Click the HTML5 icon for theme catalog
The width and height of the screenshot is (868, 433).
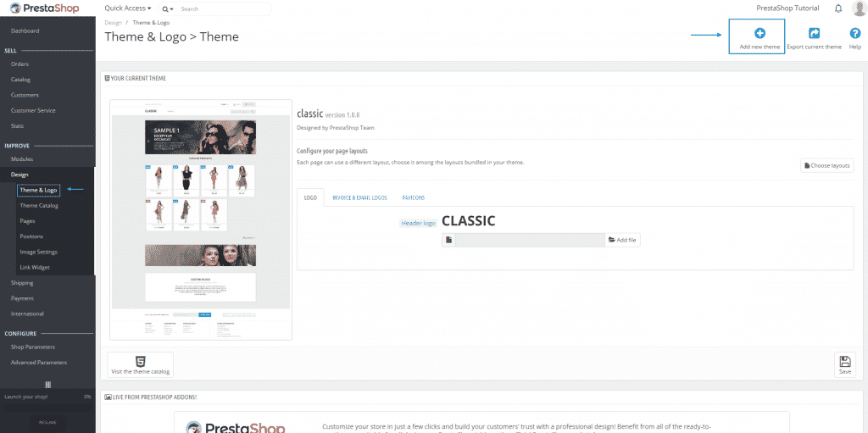click(x=140, y=363)
